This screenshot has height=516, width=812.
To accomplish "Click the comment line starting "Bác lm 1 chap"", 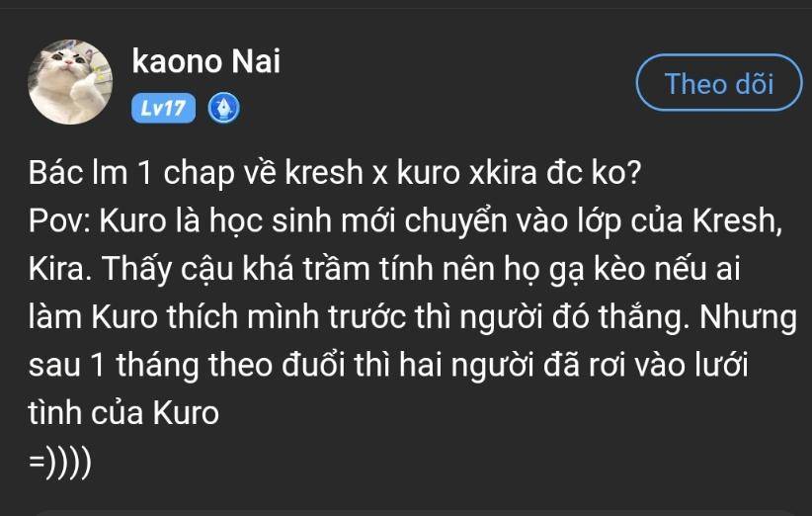I will click(x=335, y=173).
